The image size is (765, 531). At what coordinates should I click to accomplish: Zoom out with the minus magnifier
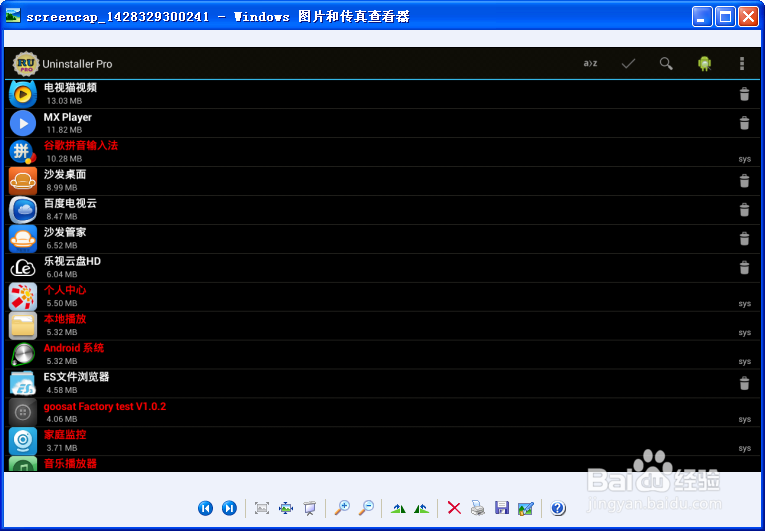[366, 508]
